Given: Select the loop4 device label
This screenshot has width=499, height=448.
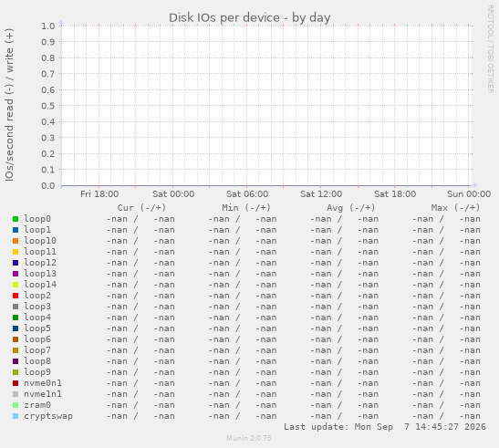Looking at the screenshot, I should [37, 318].
